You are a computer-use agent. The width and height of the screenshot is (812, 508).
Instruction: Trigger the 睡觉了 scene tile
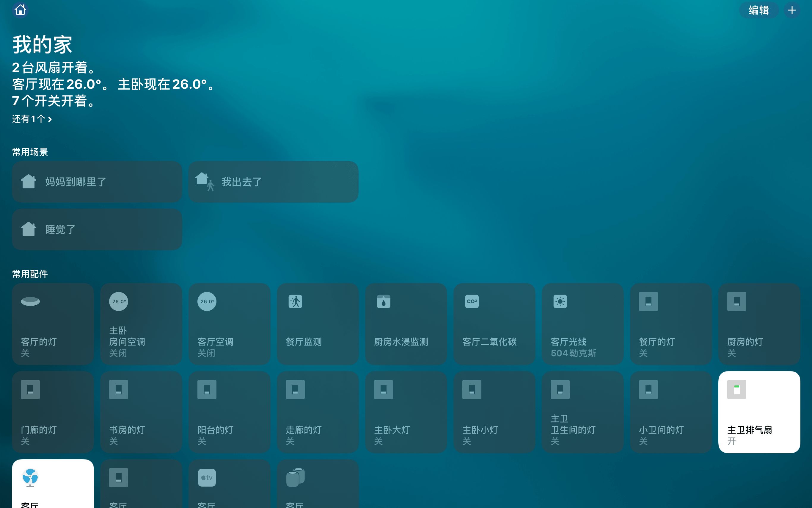(x=97, y=229)
